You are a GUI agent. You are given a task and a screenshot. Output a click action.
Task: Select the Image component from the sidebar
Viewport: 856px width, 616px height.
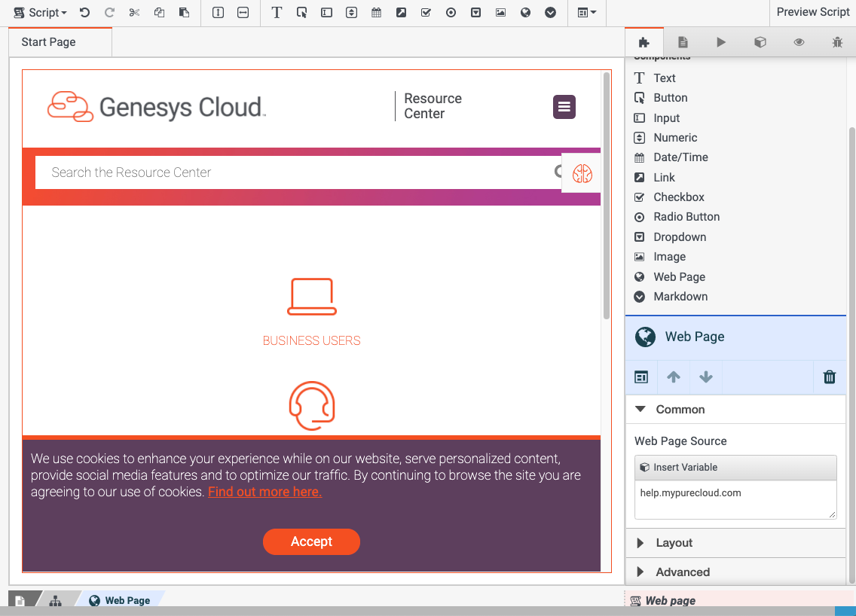pos(668,256)
